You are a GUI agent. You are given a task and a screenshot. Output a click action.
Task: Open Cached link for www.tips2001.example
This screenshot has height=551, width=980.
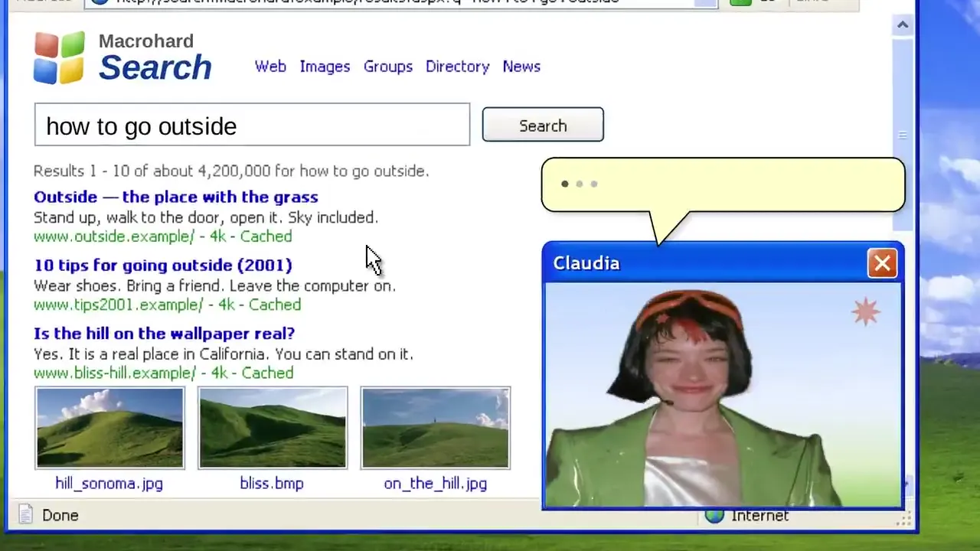275,305
